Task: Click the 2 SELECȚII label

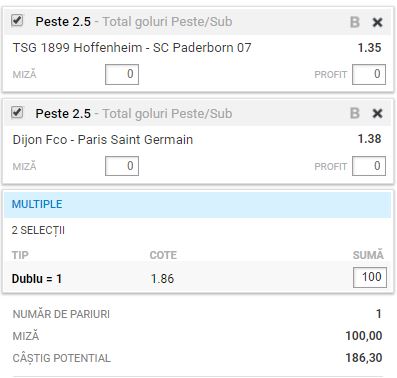Action: coord(38,230)
